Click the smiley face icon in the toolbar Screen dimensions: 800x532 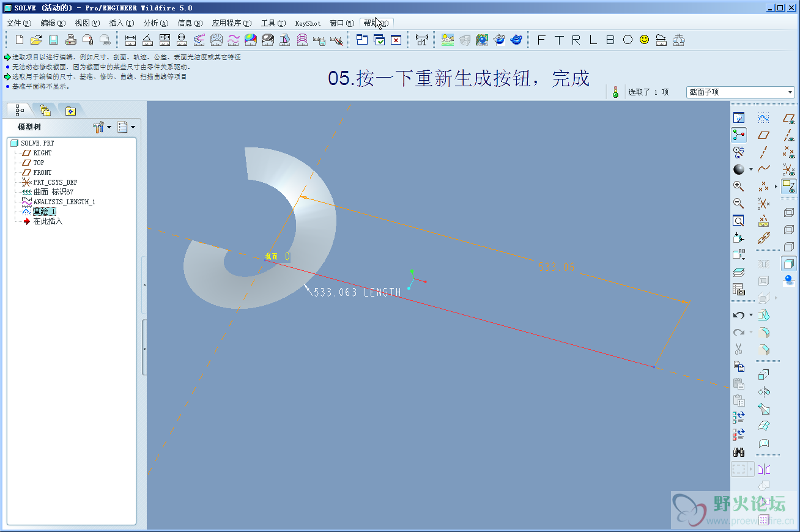click(644, 40)
